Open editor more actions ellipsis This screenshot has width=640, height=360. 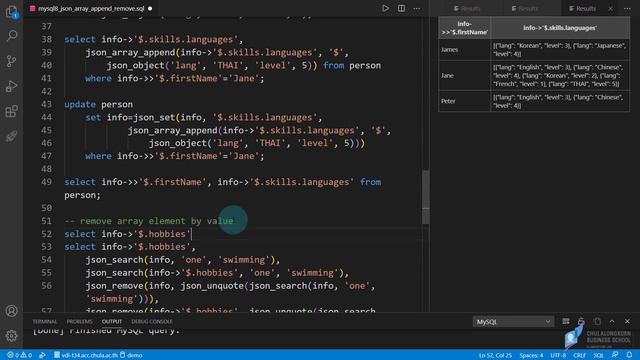point(417,8)
